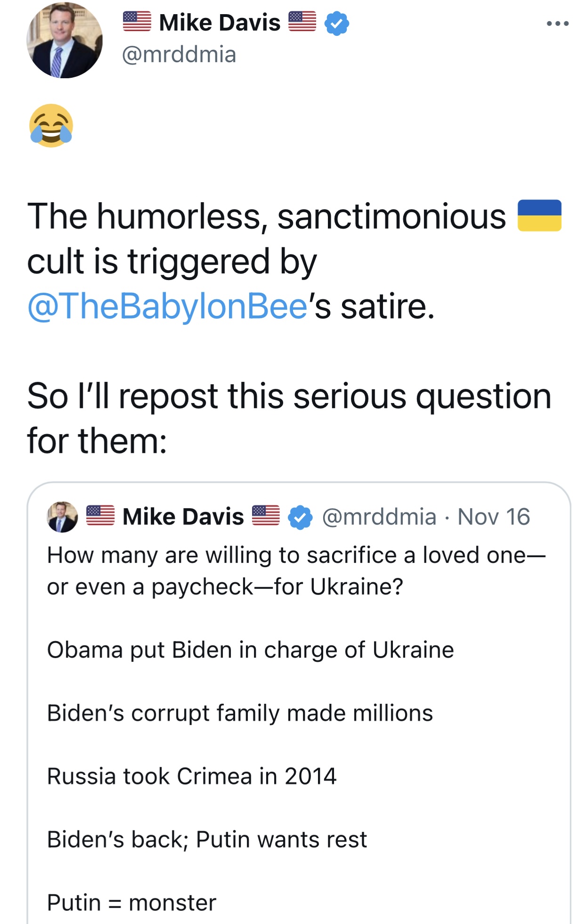Open quoted tweet about sacrificing a loved one
This screenshot has width=579, height=924.
[x=296, y=571]
